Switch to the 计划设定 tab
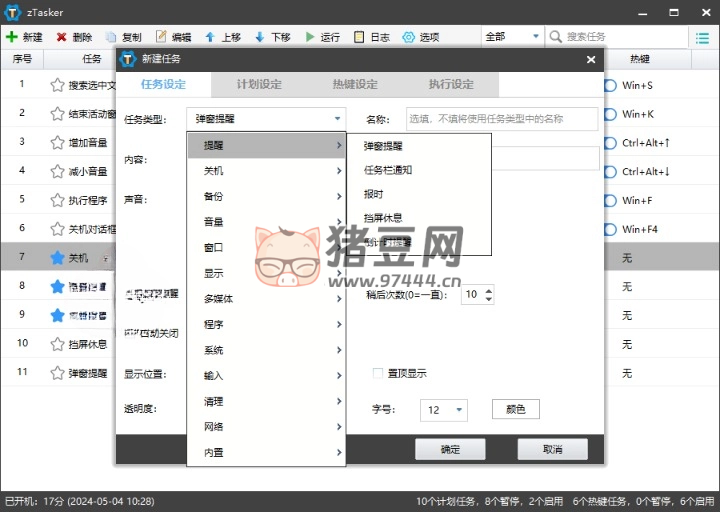 259,84
